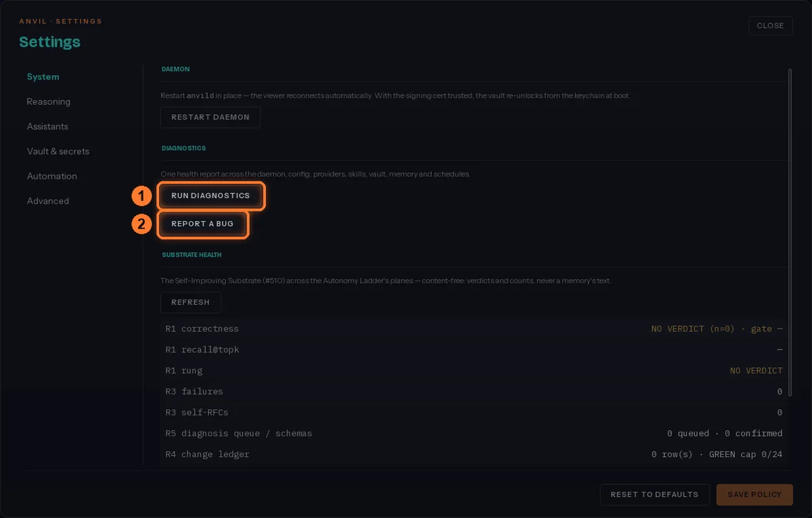Open Vault & secrets settings
This screenshot has height=518, width=812.
pos(58,151)
